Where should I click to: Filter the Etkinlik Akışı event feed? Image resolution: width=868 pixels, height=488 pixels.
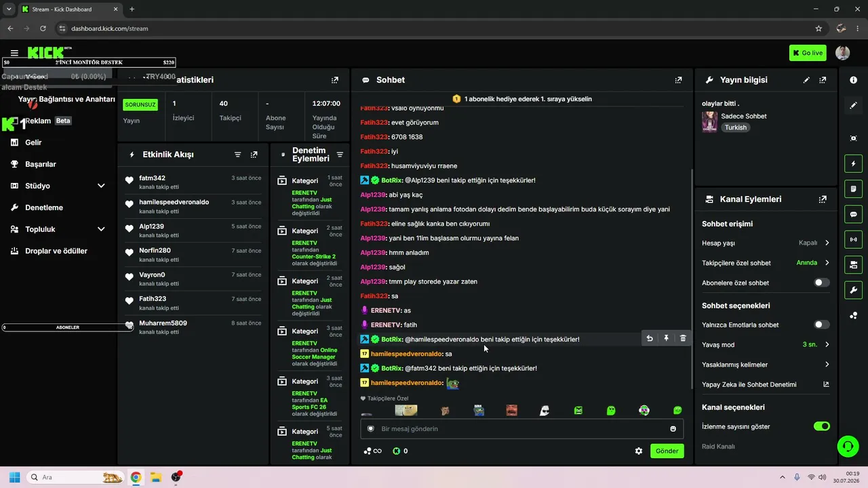tap(237, 155)
